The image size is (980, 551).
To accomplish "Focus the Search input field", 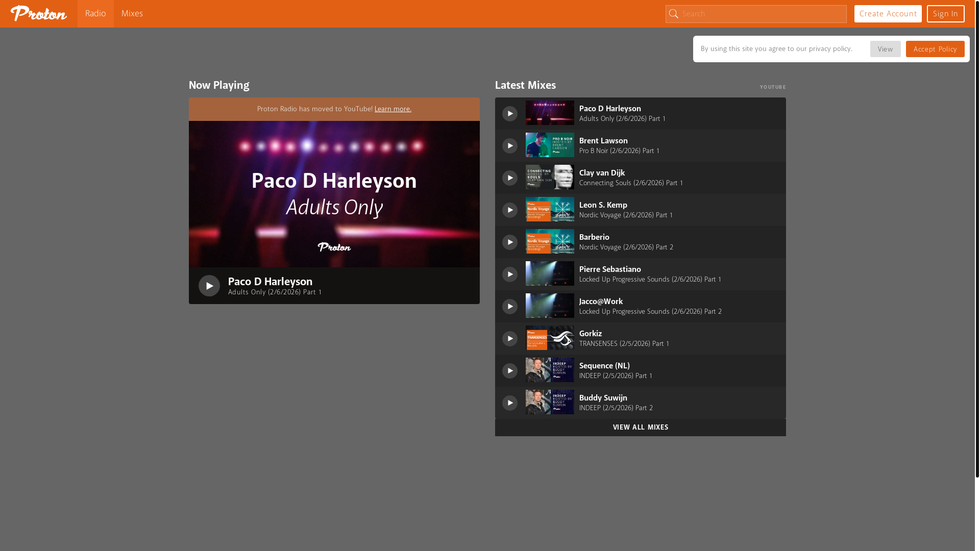I will (756, 14).
